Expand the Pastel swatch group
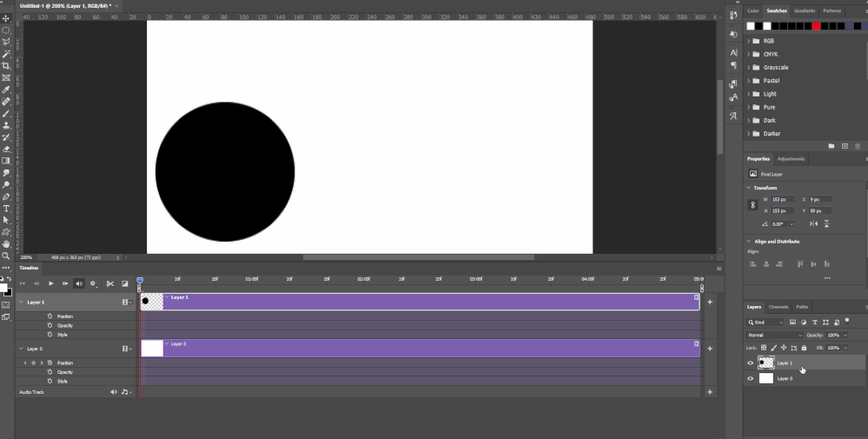This screenshot has width=868, height=439. [x=749, y=81]
